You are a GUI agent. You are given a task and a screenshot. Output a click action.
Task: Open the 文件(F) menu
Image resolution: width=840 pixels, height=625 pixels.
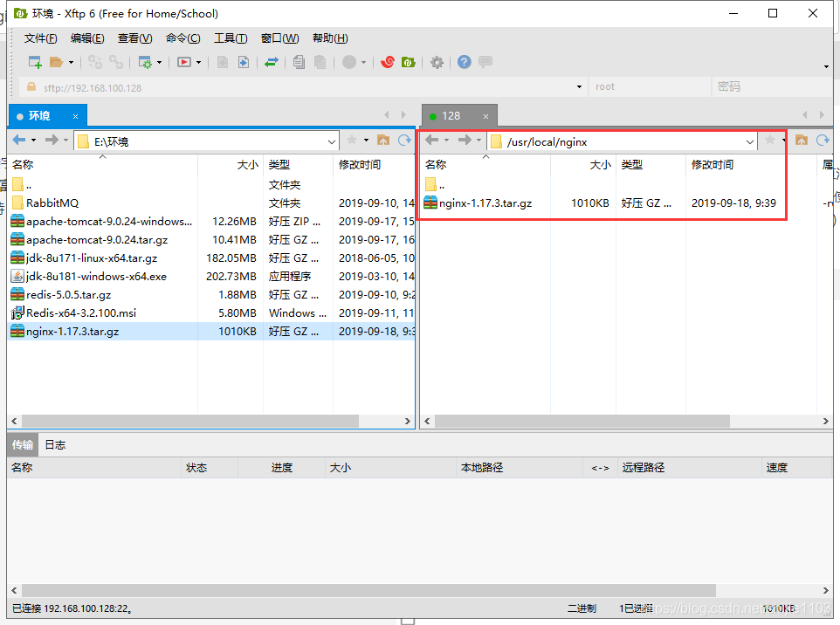click(x=41, y=38)
